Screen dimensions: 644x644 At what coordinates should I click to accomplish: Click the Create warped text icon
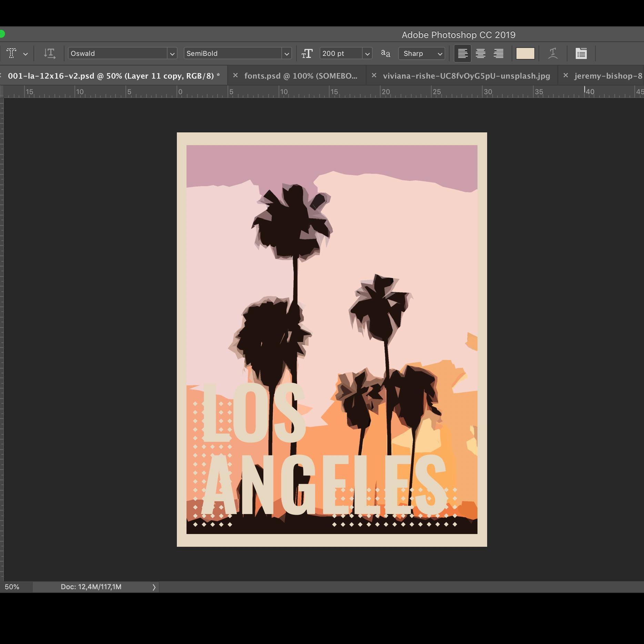pyautogui.click(x=553, y=53)
